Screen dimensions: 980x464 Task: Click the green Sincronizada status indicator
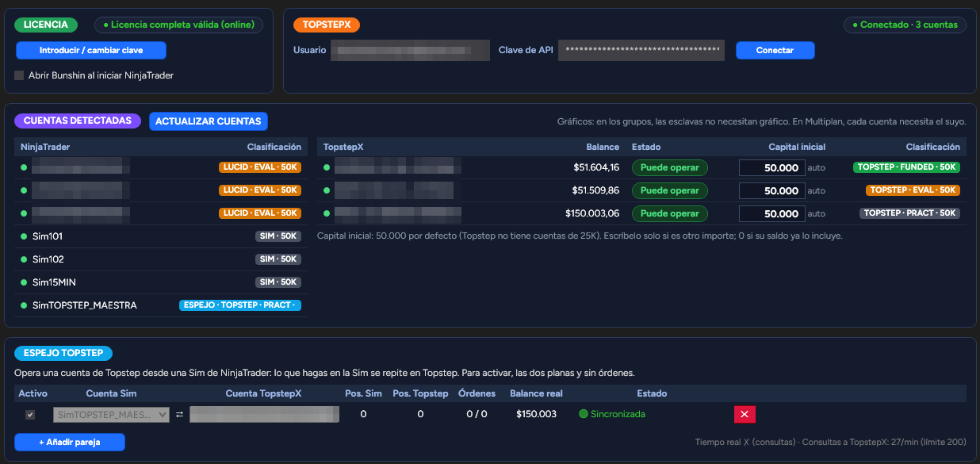(x=612, y=414)
